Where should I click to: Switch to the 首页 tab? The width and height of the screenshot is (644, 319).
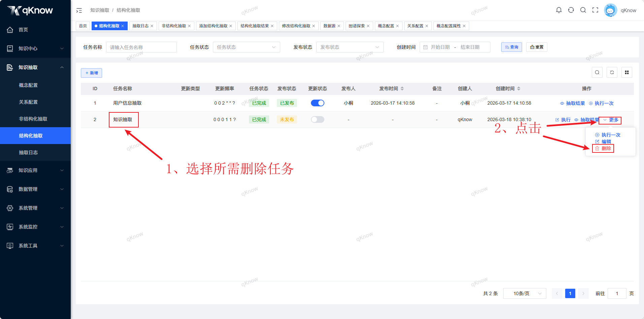[x=83, y=26]
